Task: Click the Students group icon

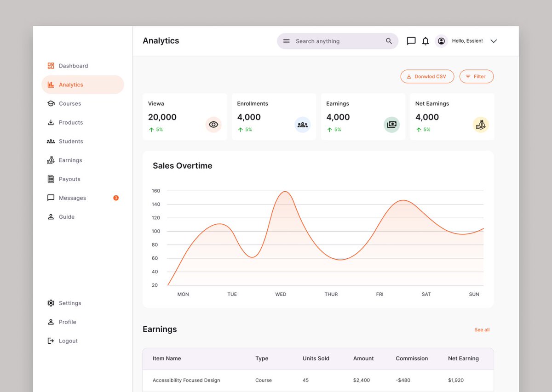Action: (51, 141)
